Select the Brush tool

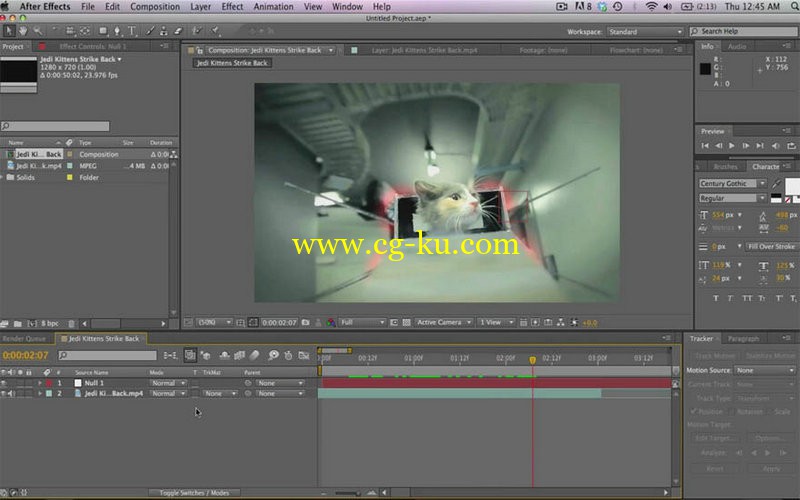[x=150, y=31]
